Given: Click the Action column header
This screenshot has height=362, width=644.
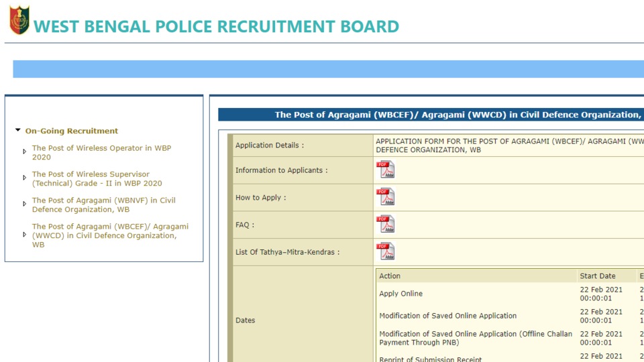Looking at the screenshot, I should pos(389,276).
